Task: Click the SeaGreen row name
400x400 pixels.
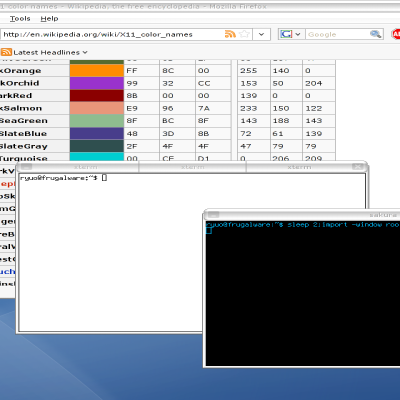Action: coord(24,121)
